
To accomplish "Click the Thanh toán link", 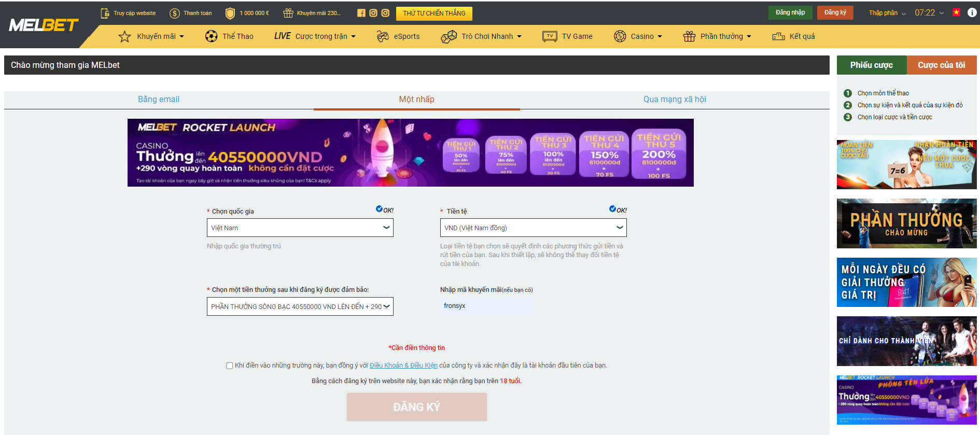I will (198, 13).
